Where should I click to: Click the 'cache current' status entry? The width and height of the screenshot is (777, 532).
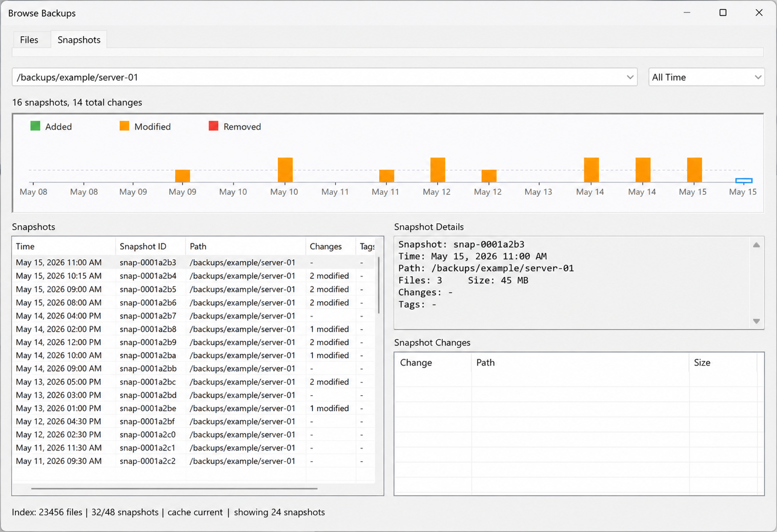(x=195, y=512)
